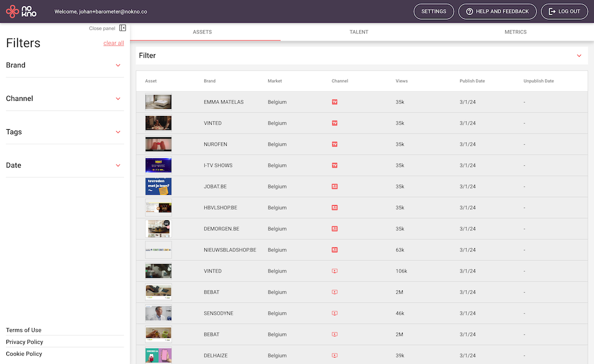Viewport: 594px width, 364px height.
Task: Click newspaper channel icon in JOBAT.BE row
Action: pyautogui.click(x=335, y=187)
